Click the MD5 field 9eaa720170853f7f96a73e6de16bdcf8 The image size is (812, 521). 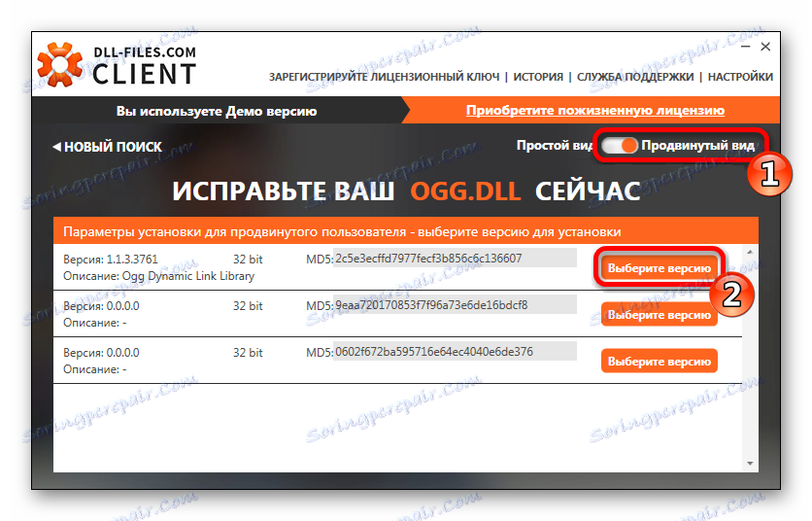coord(455,305)
